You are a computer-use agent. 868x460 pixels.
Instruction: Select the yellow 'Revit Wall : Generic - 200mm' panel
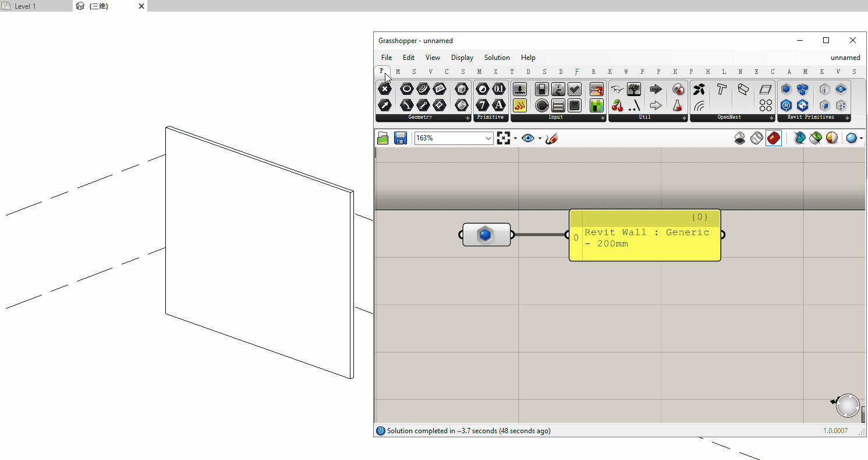644,235
